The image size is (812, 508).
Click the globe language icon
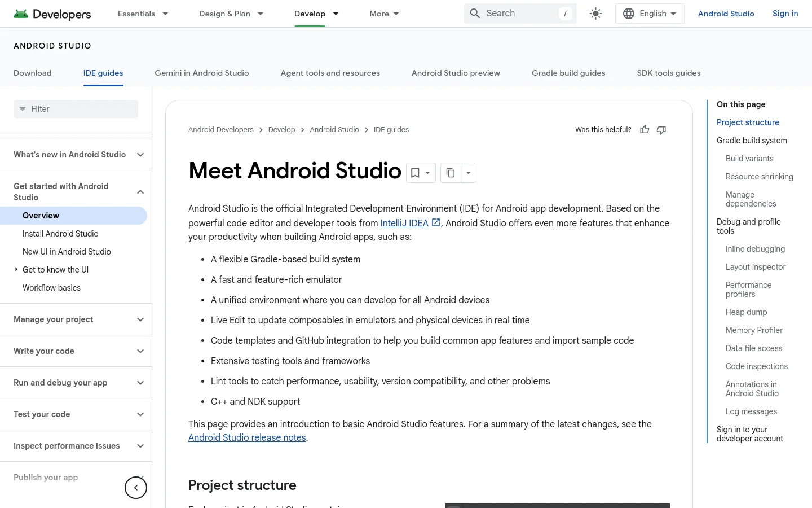tap(629, 14)
